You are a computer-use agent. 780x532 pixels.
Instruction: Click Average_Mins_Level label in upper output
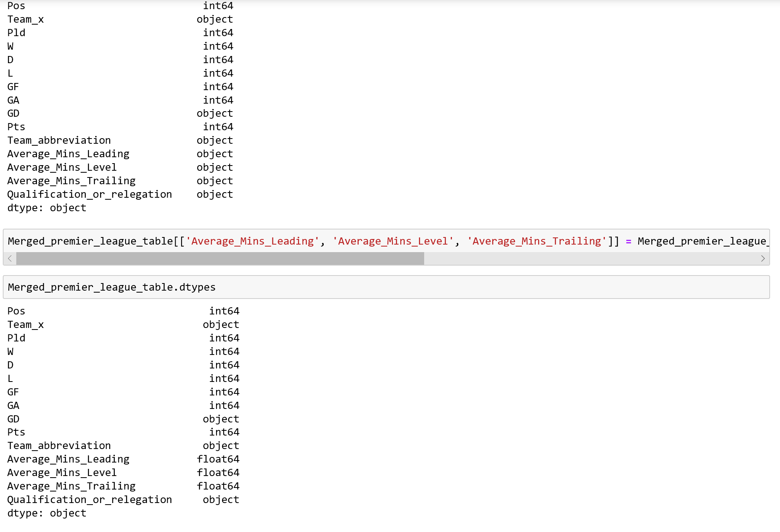click(62, 167)
